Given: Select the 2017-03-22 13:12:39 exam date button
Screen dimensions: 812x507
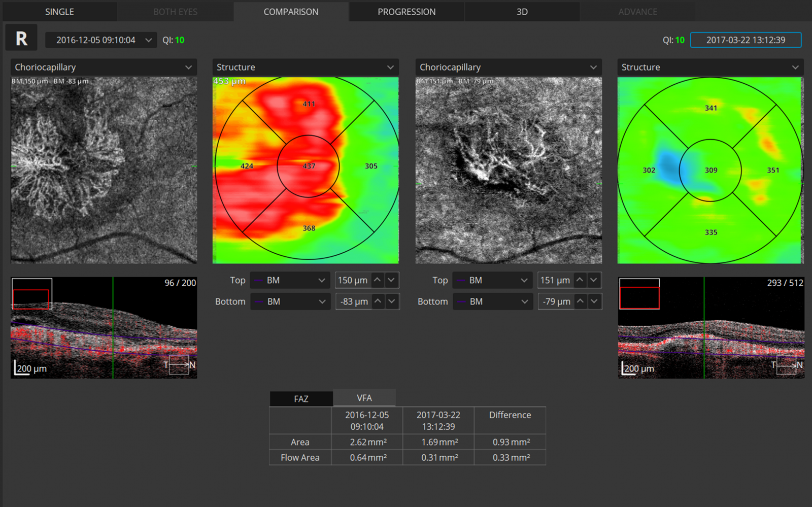Looking at the screenshot, I should 746,40.
